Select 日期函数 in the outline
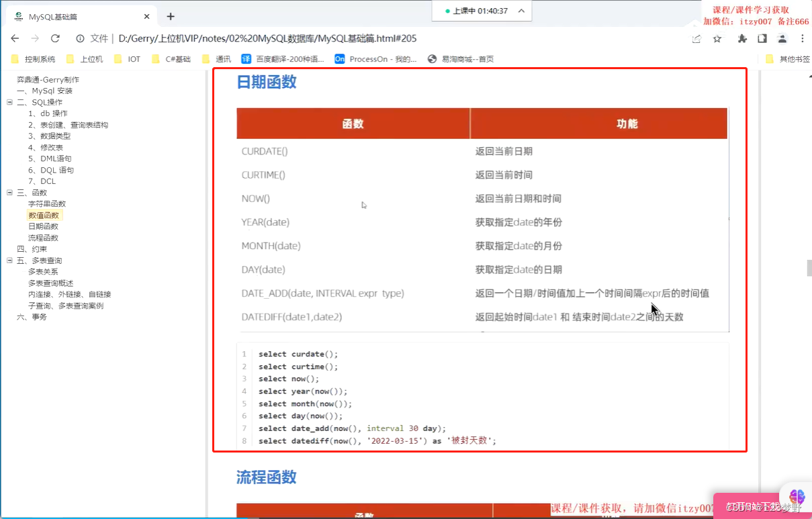This screenshot has width=812, height=519. 43,227
